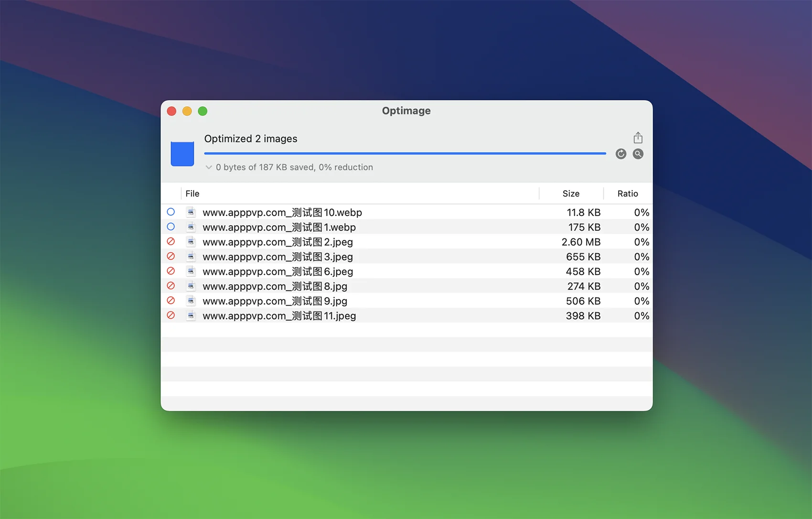Select file name www.apppvp.com_测试图9.jpg
Screen dimensions: 812x519
(275, 301)
